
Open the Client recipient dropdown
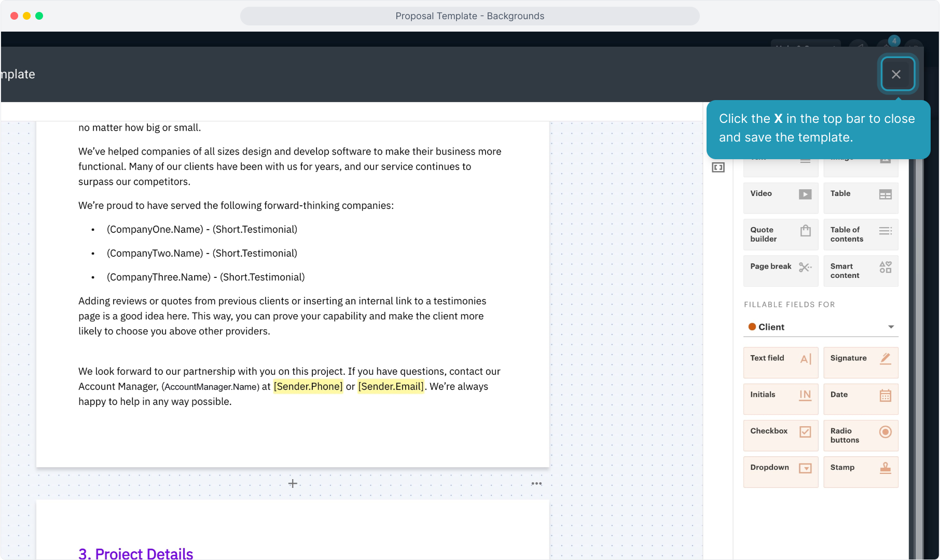click(821, 327)
